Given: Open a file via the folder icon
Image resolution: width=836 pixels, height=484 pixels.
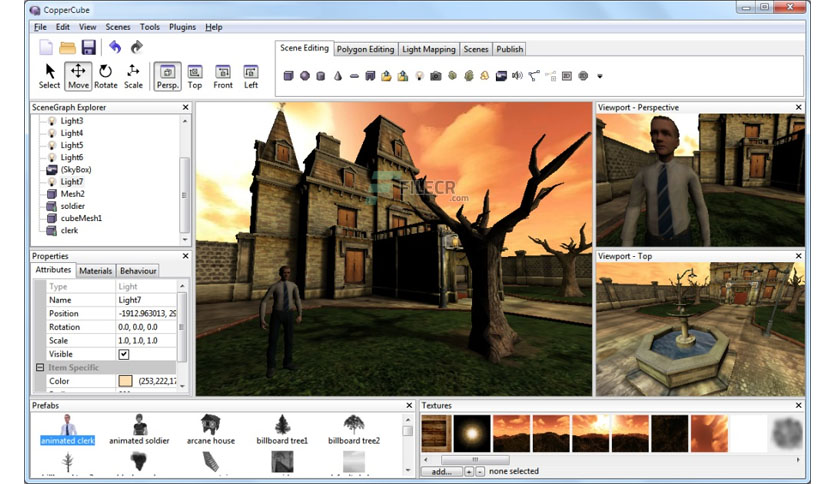Looking at the screenshot, I should coord(68,47).
